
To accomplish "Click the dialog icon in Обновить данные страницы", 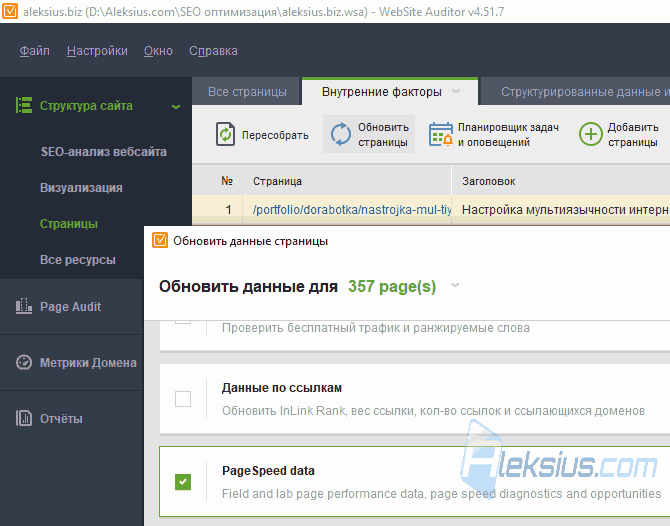I will coord(160,241).
